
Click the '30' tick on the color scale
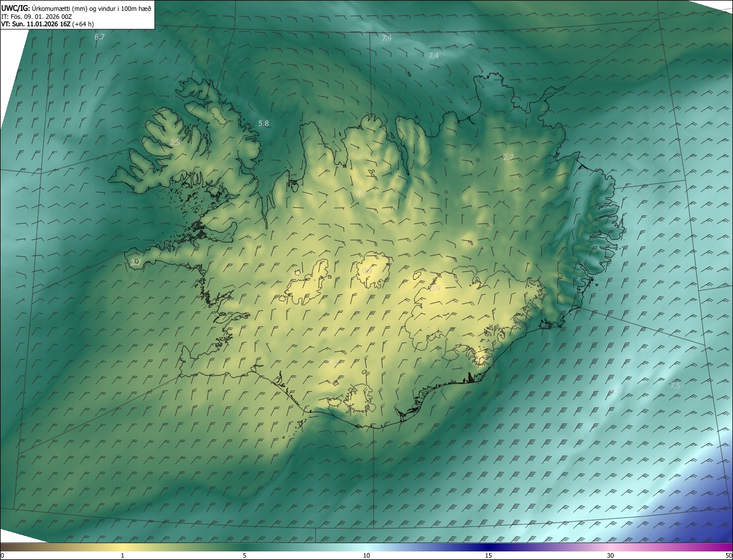610,555
